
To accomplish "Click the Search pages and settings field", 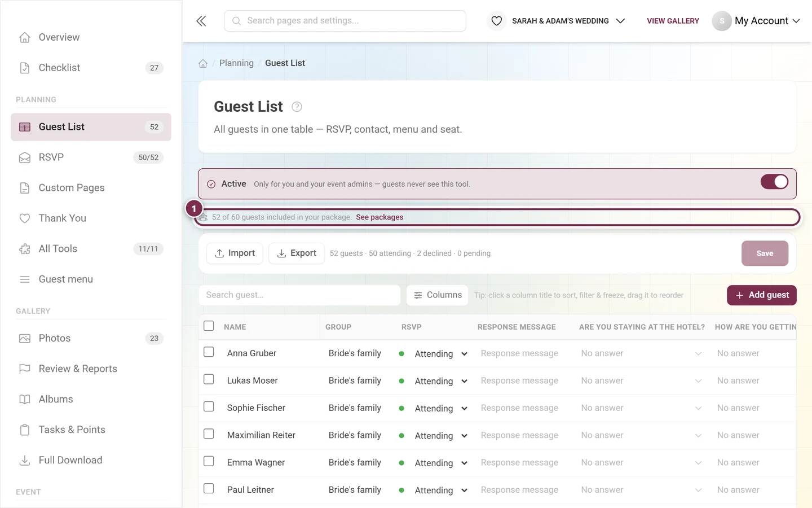I will (x=345, y=21).
